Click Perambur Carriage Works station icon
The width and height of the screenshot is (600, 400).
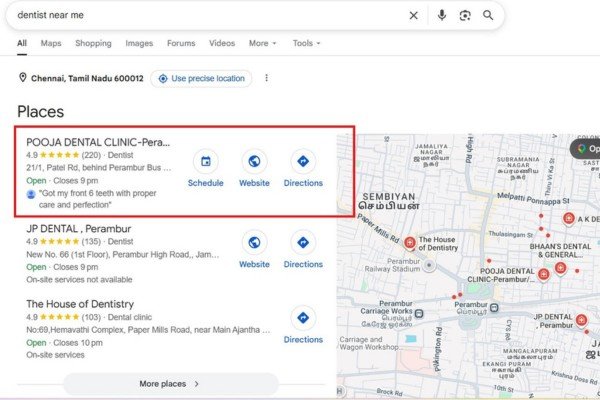click(419, 313)
